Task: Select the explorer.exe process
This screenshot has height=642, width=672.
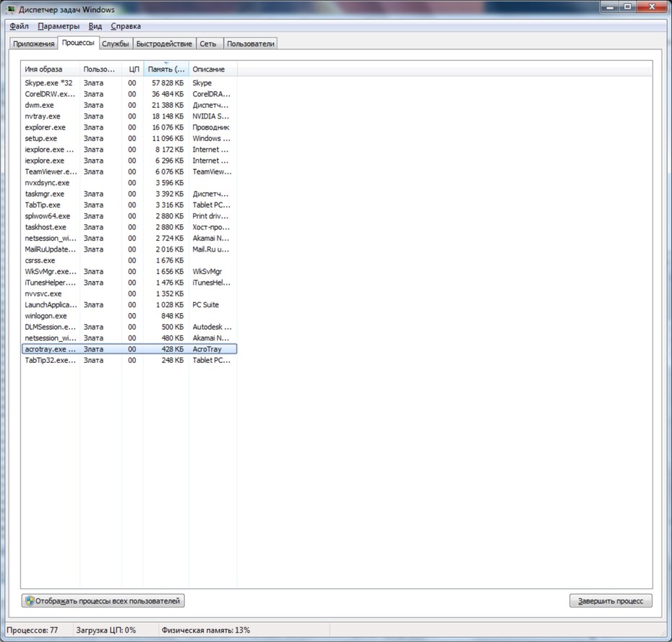Action: click(x=129, y=127)
